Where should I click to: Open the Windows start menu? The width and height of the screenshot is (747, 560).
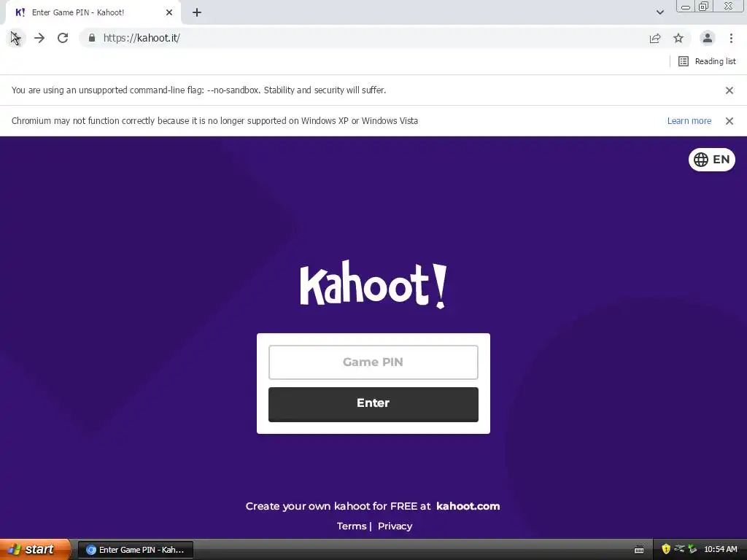click(34, 550)
